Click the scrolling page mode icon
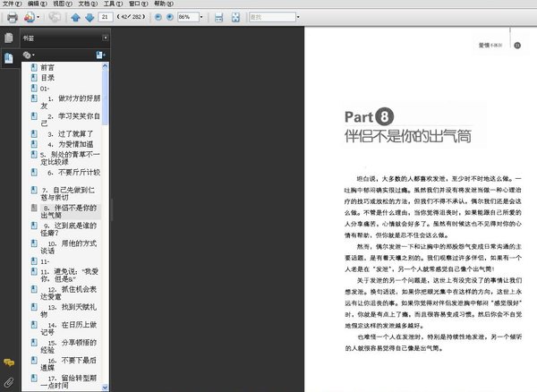 pyautogui.click(x=219, y=17)
